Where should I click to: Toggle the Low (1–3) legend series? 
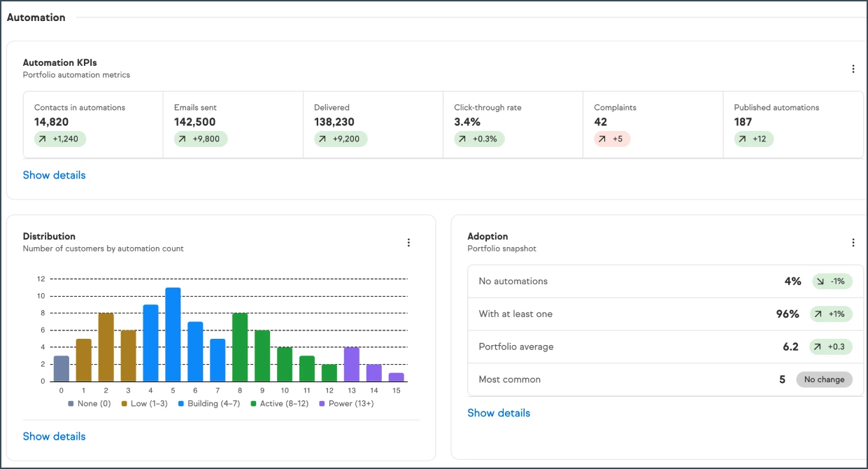[x=145, y=403]
